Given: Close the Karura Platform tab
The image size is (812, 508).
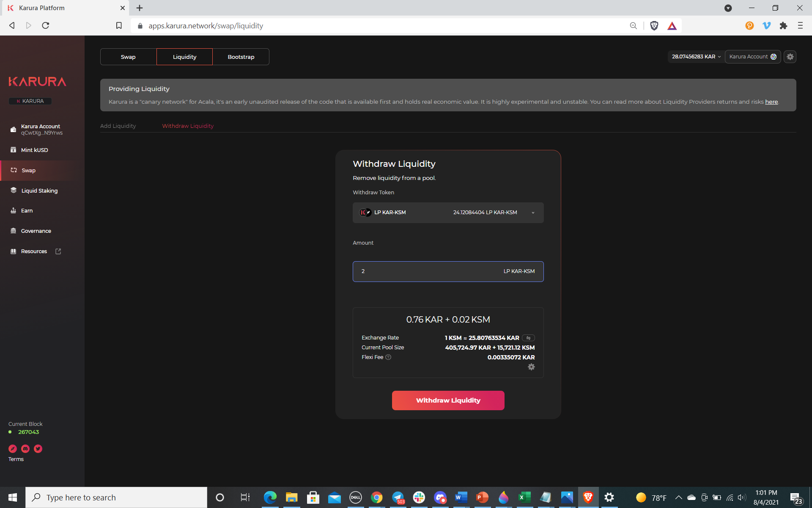Looking at the screenshot, I should tap(122, 8).
